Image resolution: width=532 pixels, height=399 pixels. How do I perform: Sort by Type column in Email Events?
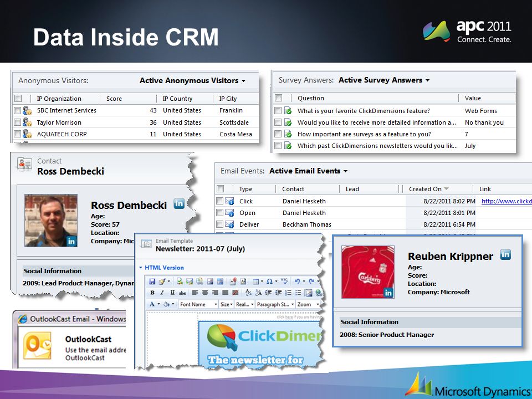tap(245, 189)
